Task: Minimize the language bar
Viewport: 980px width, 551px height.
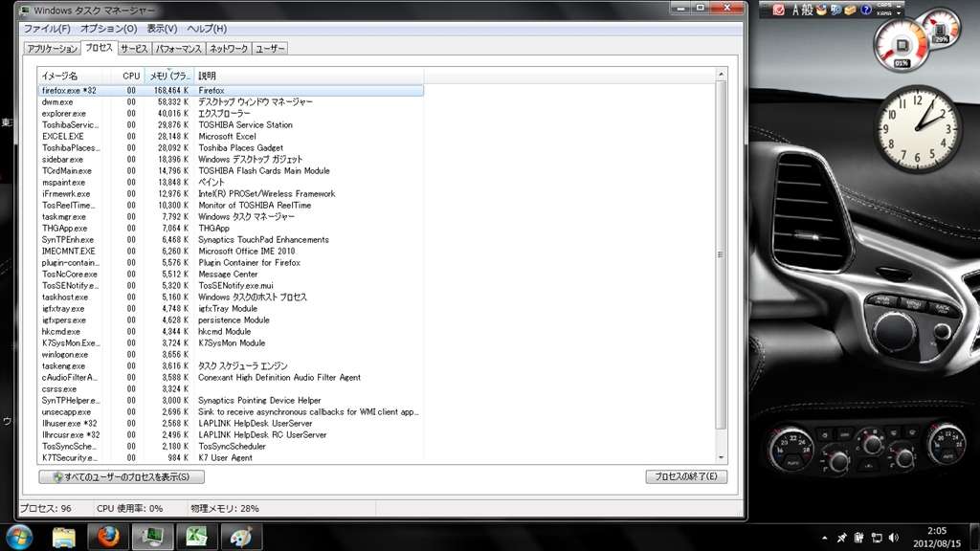Action: [899, 6]
